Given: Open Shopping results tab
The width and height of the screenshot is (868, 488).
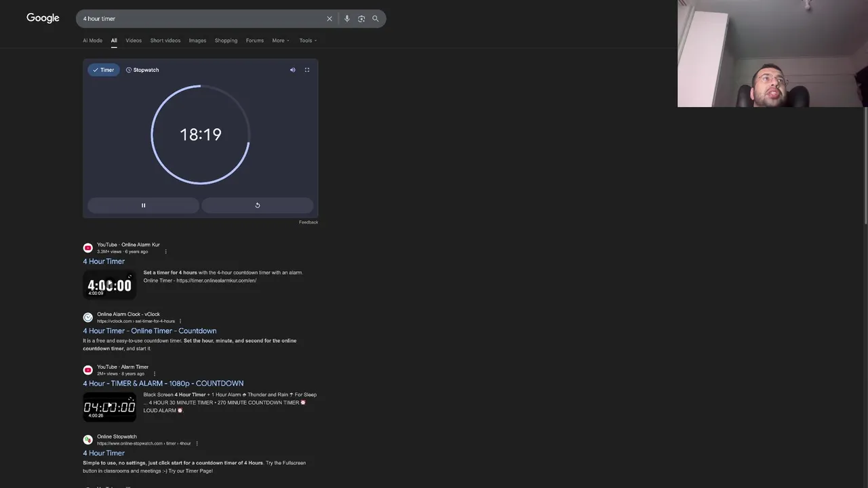Looking at the screenshot, I should pyautogui.click(x=226, y=41).
